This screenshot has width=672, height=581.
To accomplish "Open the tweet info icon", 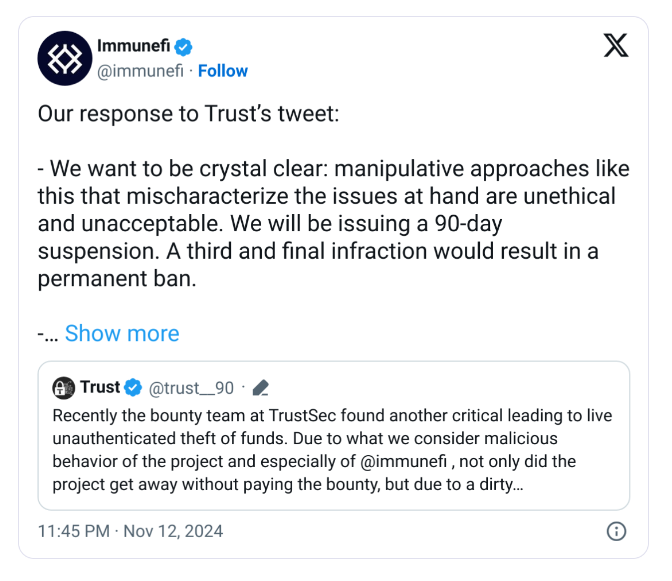I will [616, 531].
